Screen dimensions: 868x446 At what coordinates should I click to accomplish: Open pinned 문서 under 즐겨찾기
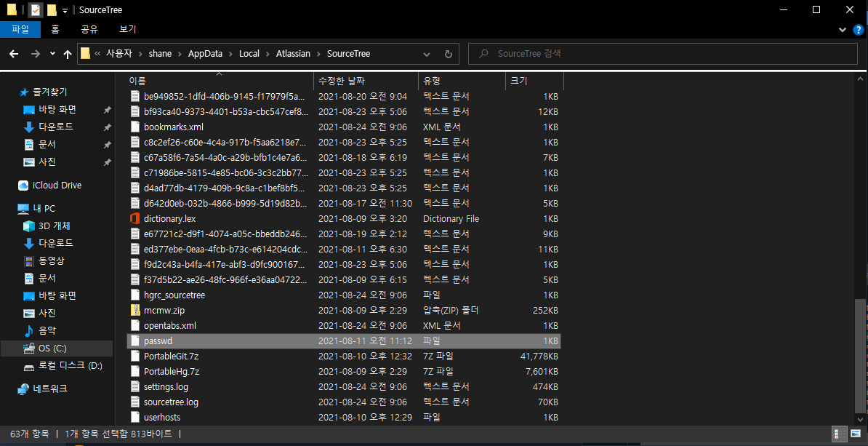(x=47, y=145)
